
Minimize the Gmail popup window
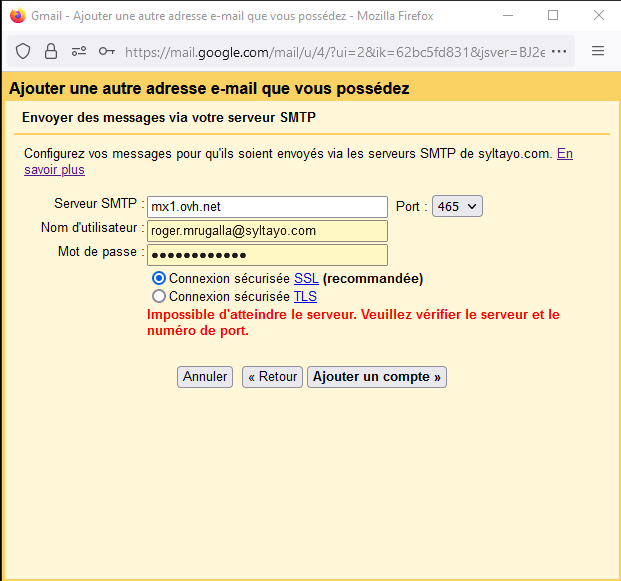(507, 16)
